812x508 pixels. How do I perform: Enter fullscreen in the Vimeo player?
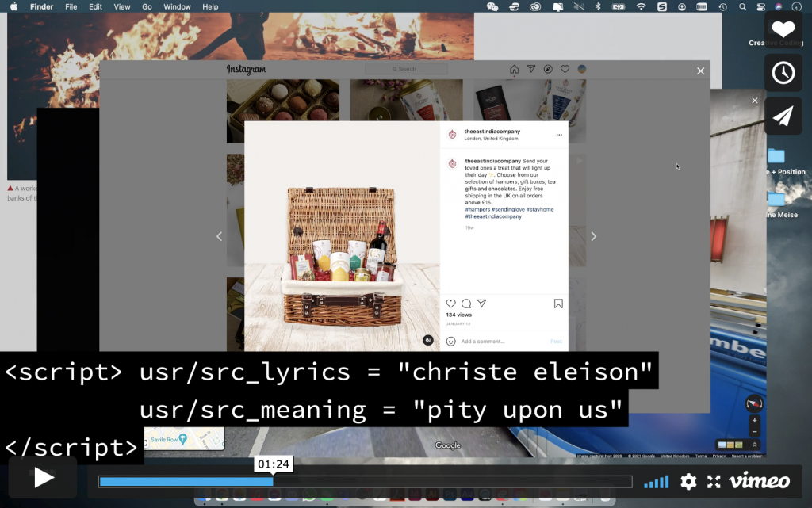714,482
